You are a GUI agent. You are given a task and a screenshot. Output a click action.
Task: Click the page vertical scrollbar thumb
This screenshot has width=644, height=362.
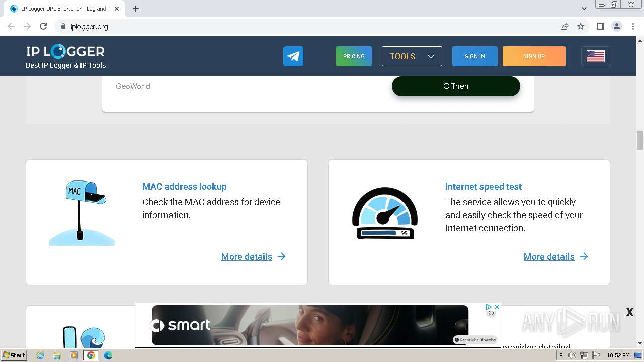(640, 140)
